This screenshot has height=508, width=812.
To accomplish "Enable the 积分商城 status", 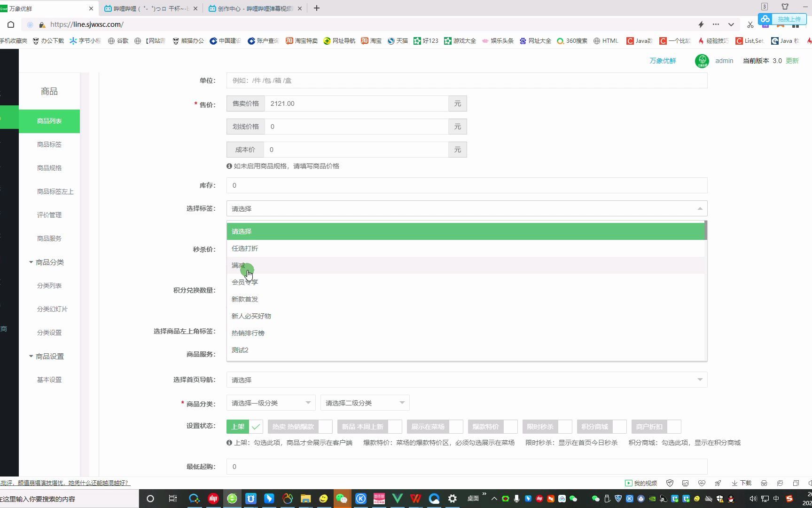I will pos(619,427).
